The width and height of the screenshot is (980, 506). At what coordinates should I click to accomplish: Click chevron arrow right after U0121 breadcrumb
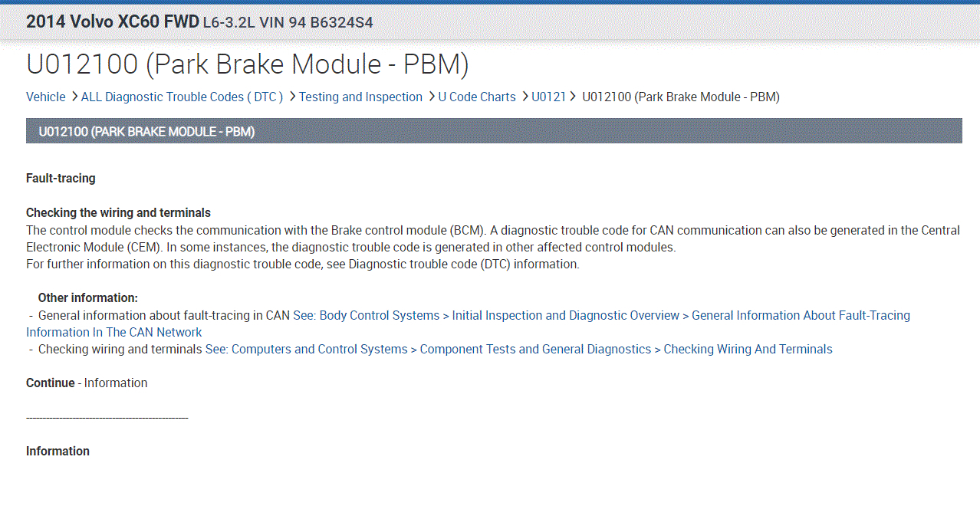tap(573, 97)
